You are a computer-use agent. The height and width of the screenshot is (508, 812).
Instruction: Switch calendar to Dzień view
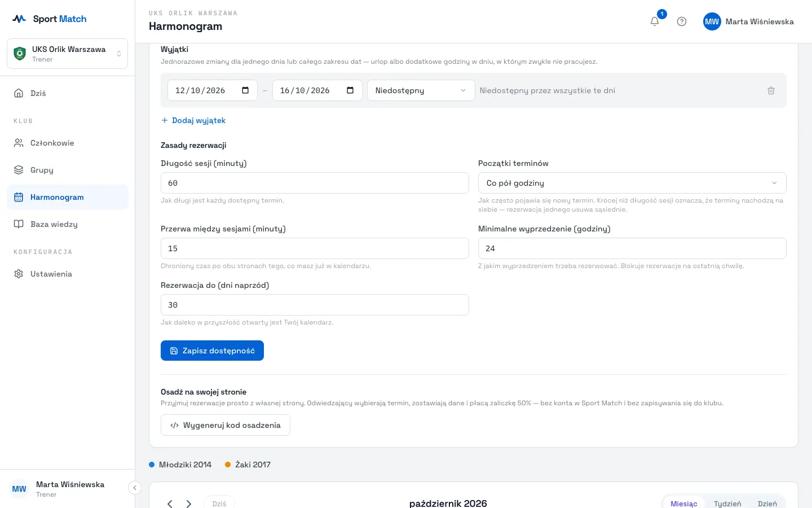(x=767, y=503)
